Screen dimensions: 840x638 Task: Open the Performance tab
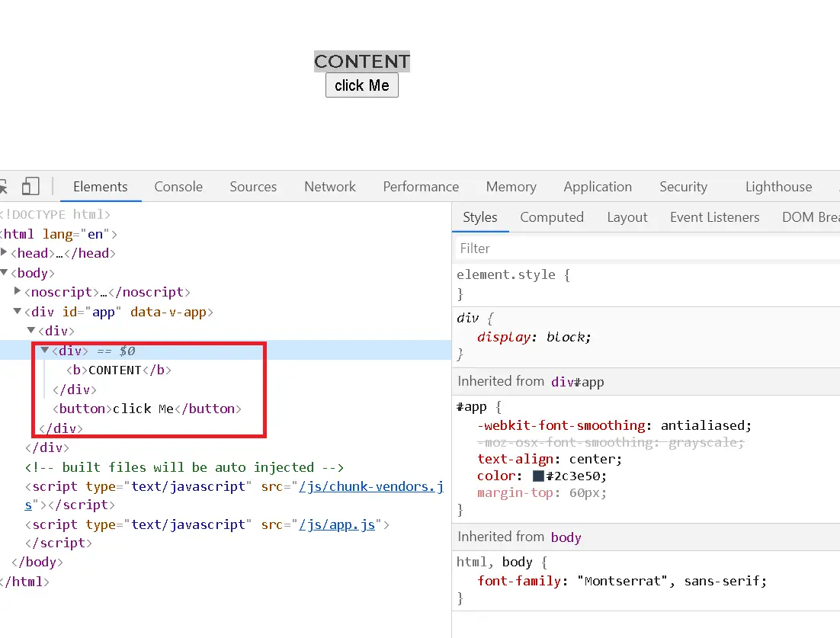tap(421, 187)
